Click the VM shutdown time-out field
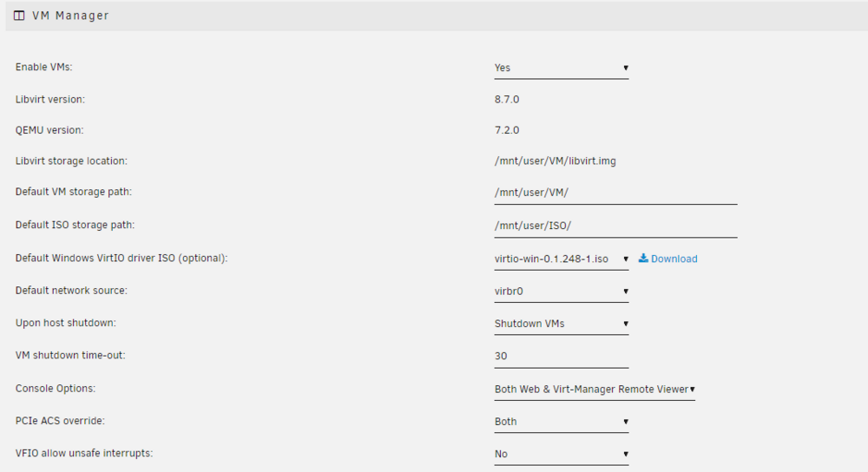Viewport: 868px width, 472px height. point(562,357)
